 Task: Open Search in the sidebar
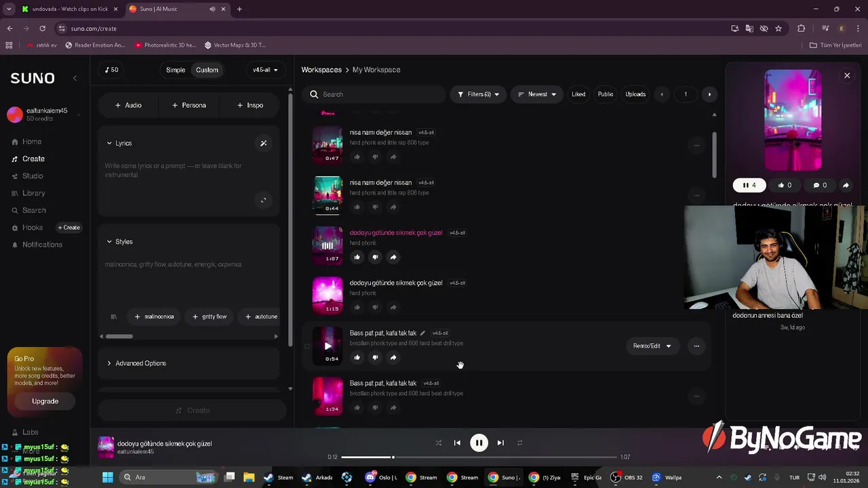29,210
